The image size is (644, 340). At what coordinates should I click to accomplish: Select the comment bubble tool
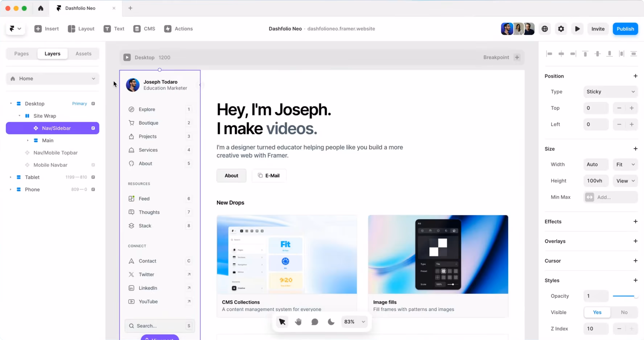point(315,322)
